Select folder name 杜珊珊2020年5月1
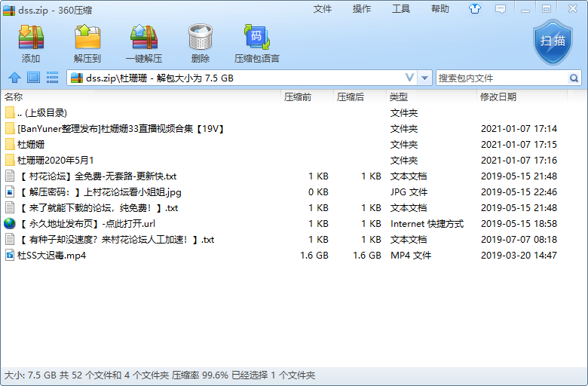This screenshot has width=588, height=386. [x=55, y=160]
